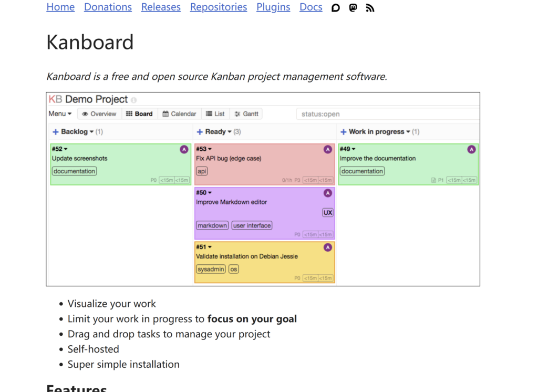Open the Docs link
This screenshot has height=392, width=538.
tap(311, 7)
